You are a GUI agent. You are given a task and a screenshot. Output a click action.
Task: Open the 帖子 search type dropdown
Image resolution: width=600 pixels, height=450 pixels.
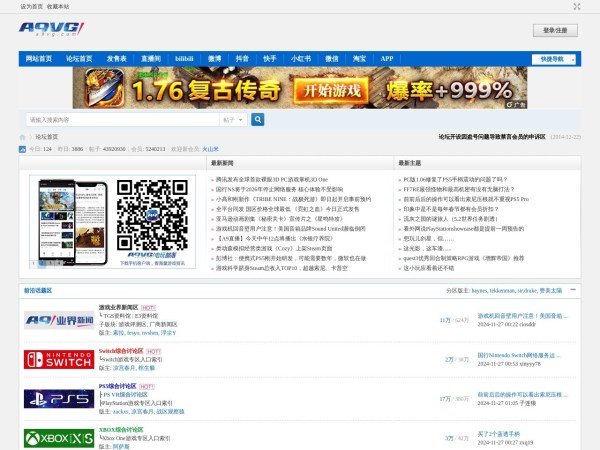(234, 119)
